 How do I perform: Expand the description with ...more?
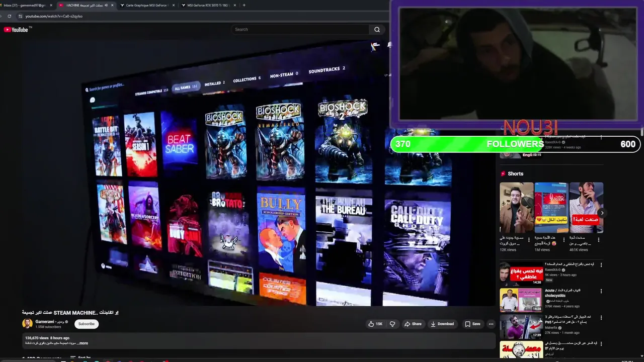pyautogui.click(x=83, y=343)
